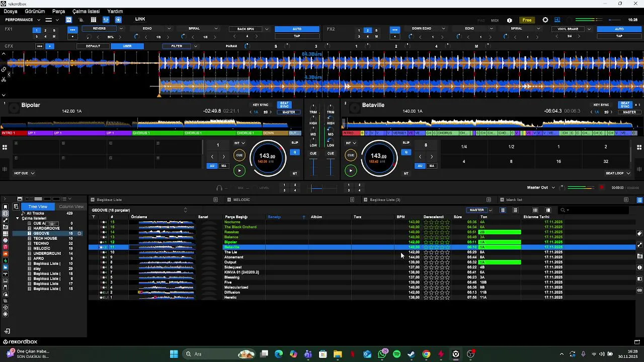Click the CFX USER button
Viewport: 644px width, 362px height.
point(127,46)
